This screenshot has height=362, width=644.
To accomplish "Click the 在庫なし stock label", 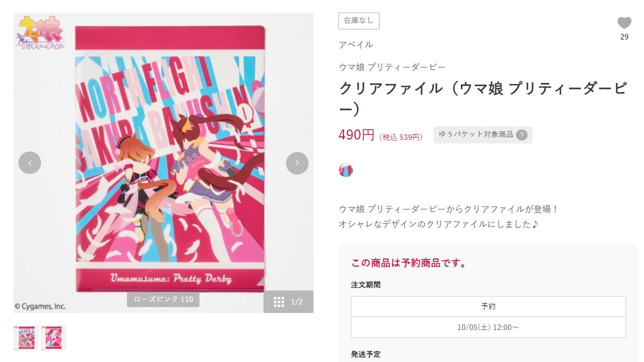I will (359, 21).
